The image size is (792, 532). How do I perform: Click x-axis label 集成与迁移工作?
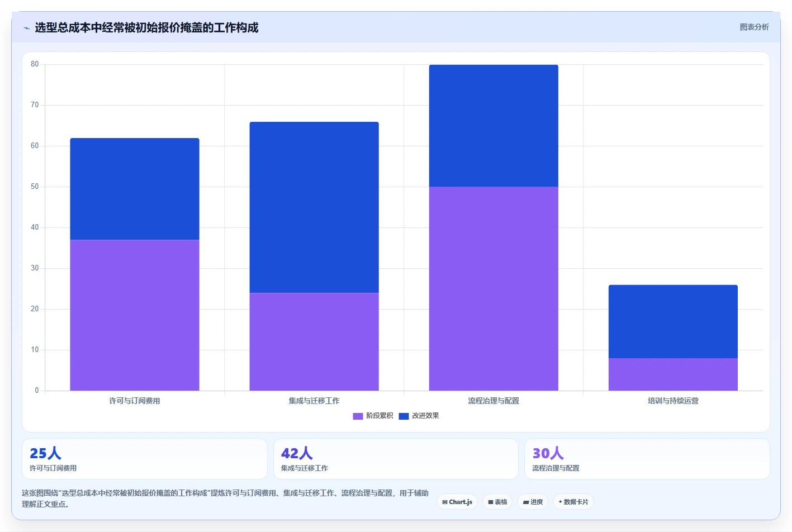(x=314, y=401)
